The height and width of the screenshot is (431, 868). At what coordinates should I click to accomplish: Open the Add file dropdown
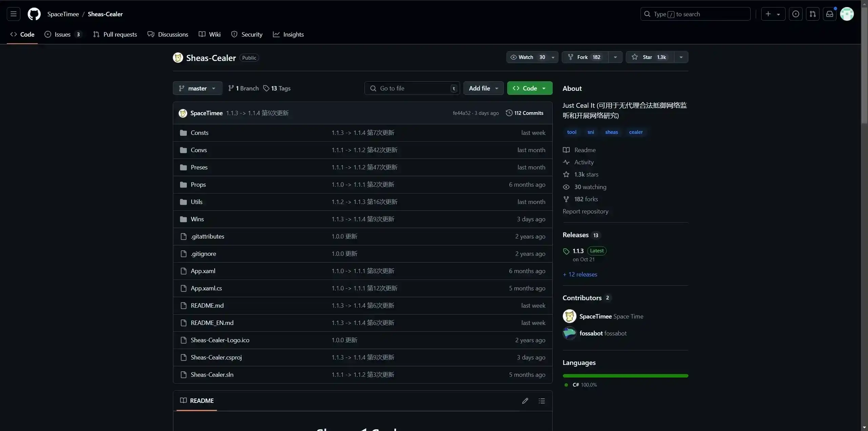pos(483,88)
